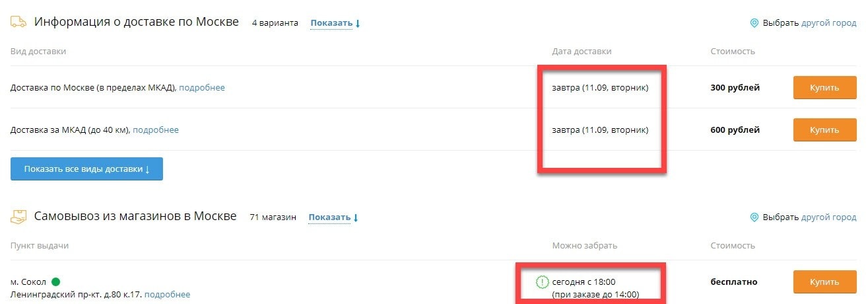Click delivery date for Доставка по Москве row

pos(600,87)
